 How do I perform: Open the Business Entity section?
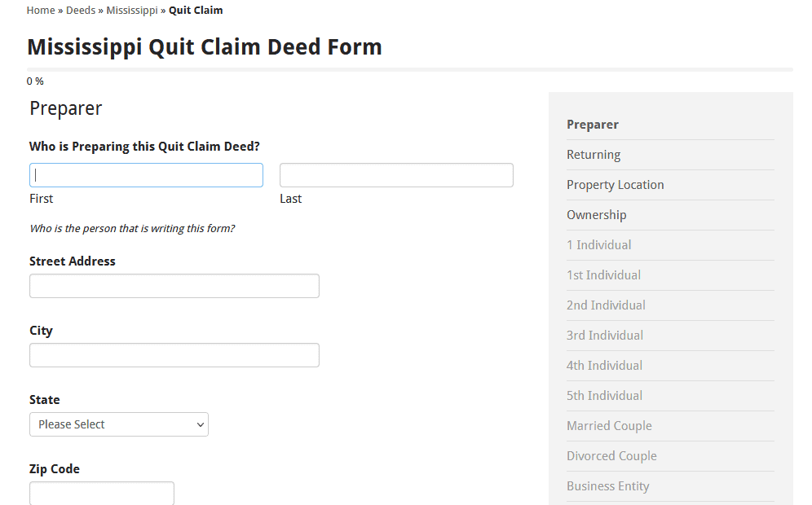pyautogui.click(x=607, y=485)
